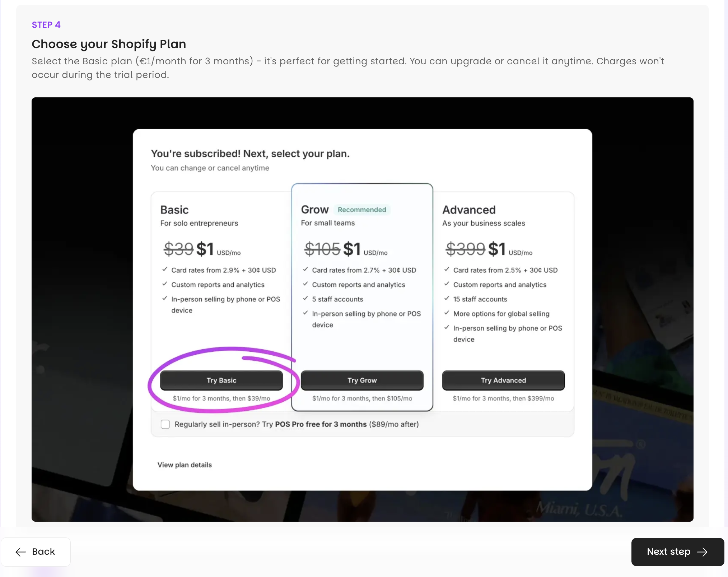Click the Recommended badge on Grow plan
This screenshot has height=577, width=728.
(x=362, y=210)
